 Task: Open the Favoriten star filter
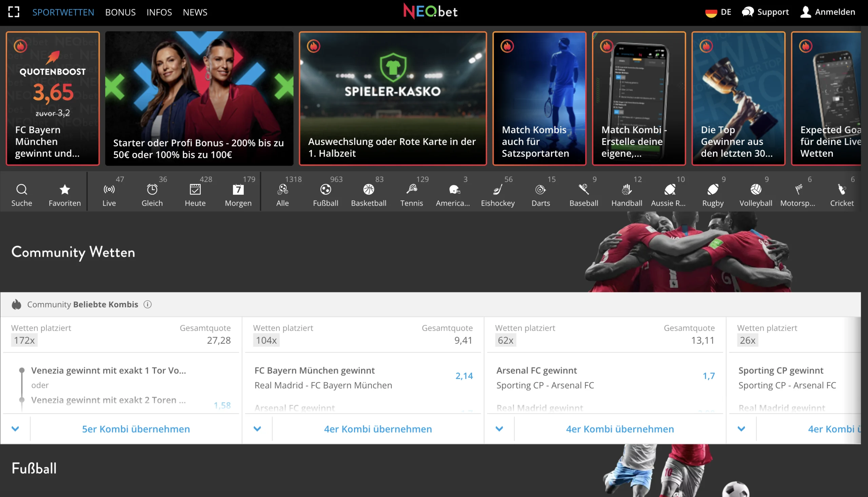pyautogui.click(x=64, y=189)
